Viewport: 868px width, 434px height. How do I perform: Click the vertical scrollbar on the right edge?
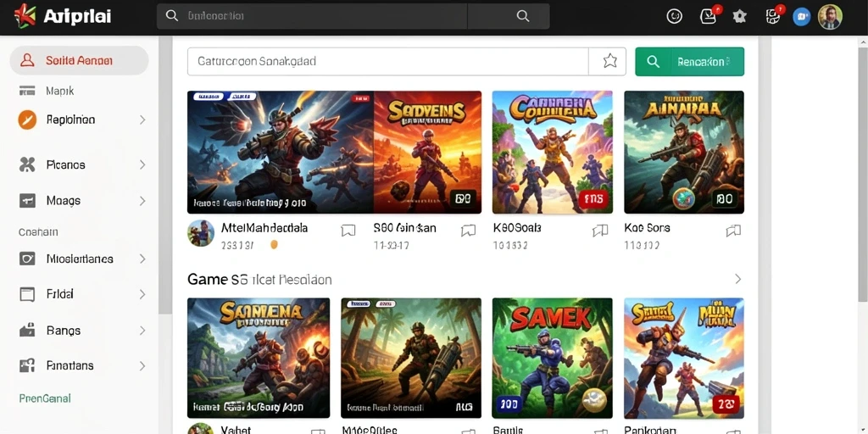coord(862,169)
